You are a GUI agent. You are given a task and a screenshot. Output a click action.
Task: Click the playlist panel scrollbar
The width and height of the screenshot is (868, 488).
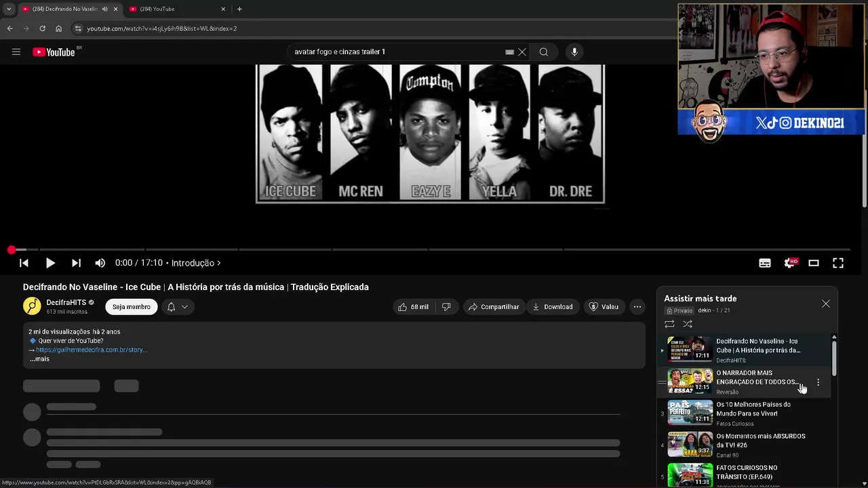coord(834,357)
